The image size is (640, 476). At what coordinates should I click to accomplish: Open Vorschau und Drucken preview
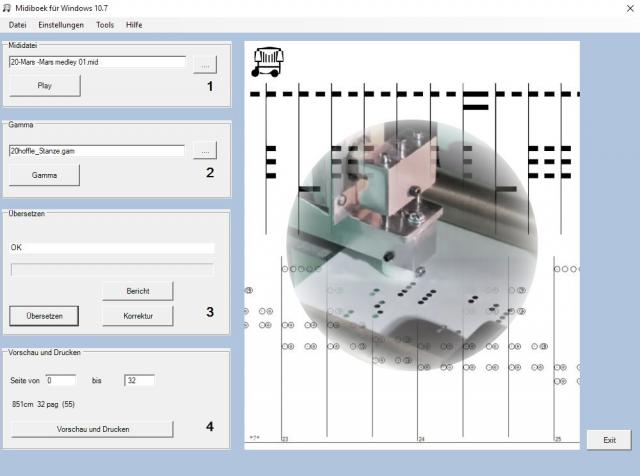(x=91, y=429)
